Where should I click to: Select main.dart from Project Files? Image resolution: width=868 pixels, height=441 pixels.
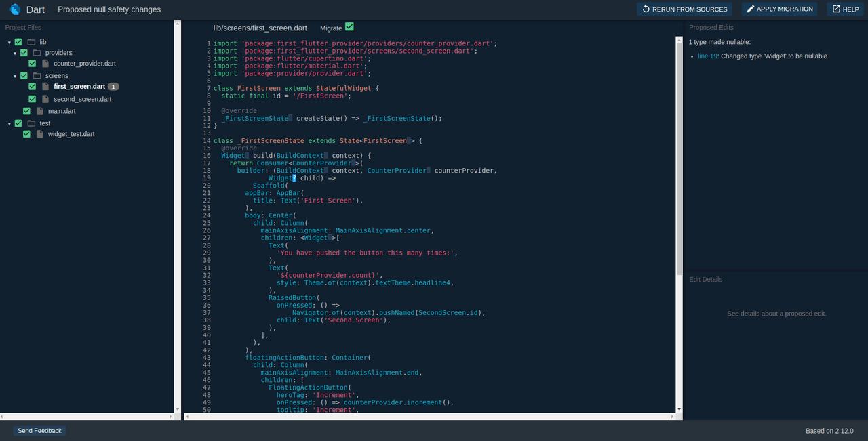point(62,111)
